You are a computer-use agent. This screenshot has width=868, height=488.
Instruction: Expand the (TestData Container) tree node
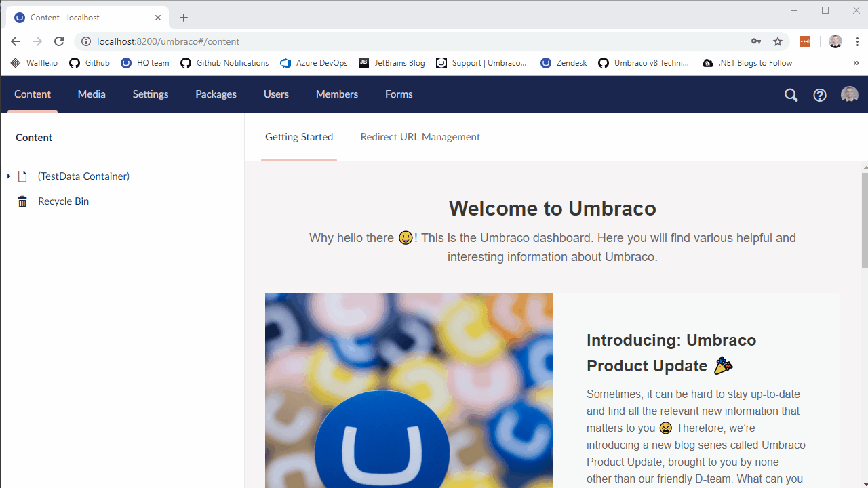click(x=9, y=176)
